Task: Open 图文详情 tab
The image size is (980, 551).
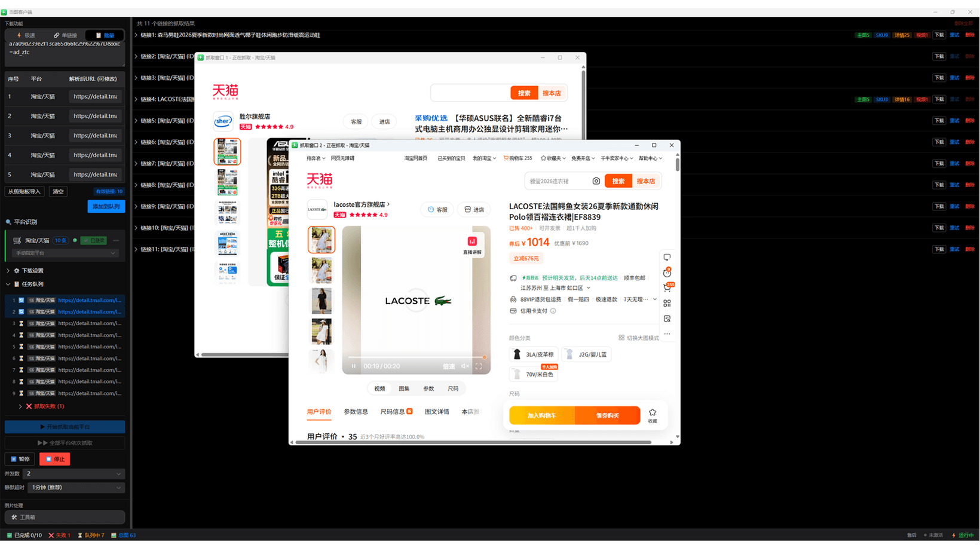Action: (437, 412)
